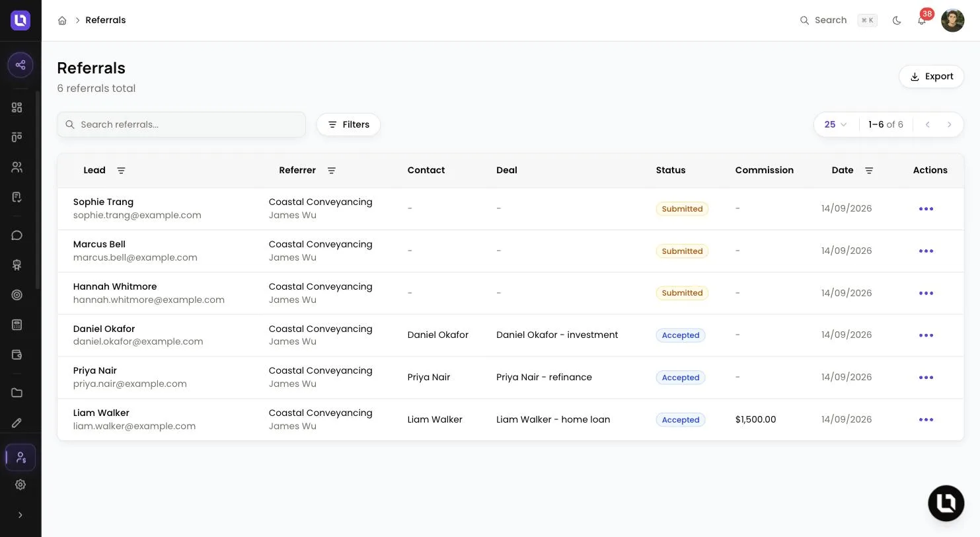
Task: Open the contacts people sidebar icon
Action: click(x=17, y=167)
